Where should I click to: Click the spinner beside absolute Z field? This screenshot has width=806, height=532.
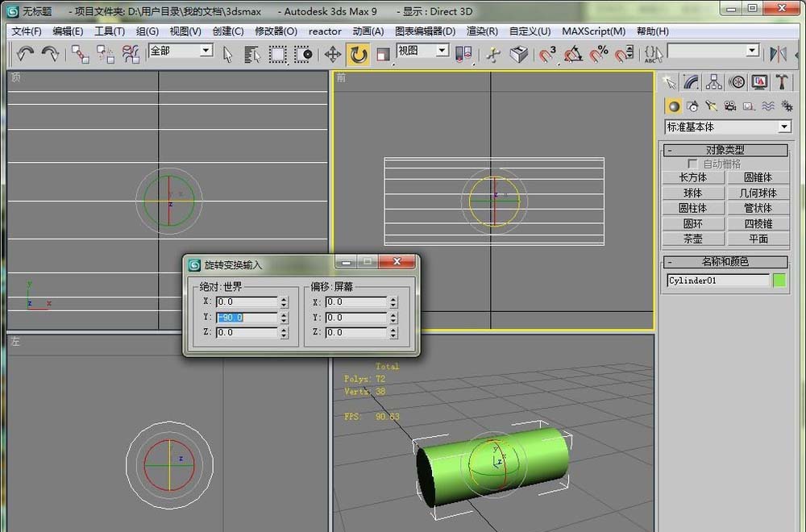[284, 333]
